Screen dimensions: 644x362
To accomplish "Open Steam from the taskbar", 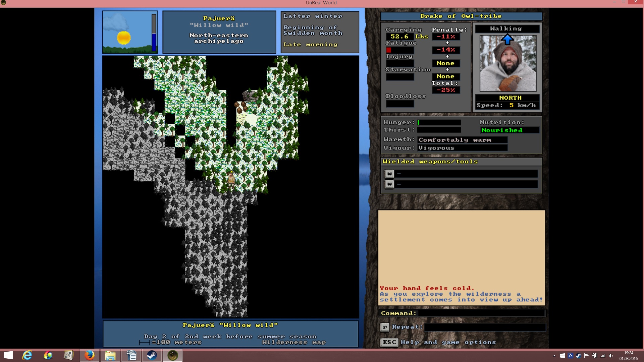I will pyautogui.click(x=152, y=355).
